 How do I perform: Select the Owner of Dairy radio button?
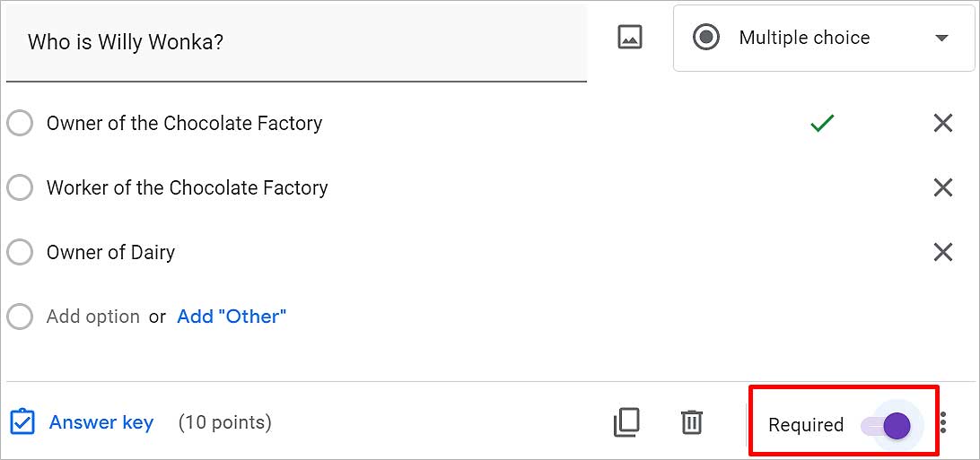click(20, 252)
